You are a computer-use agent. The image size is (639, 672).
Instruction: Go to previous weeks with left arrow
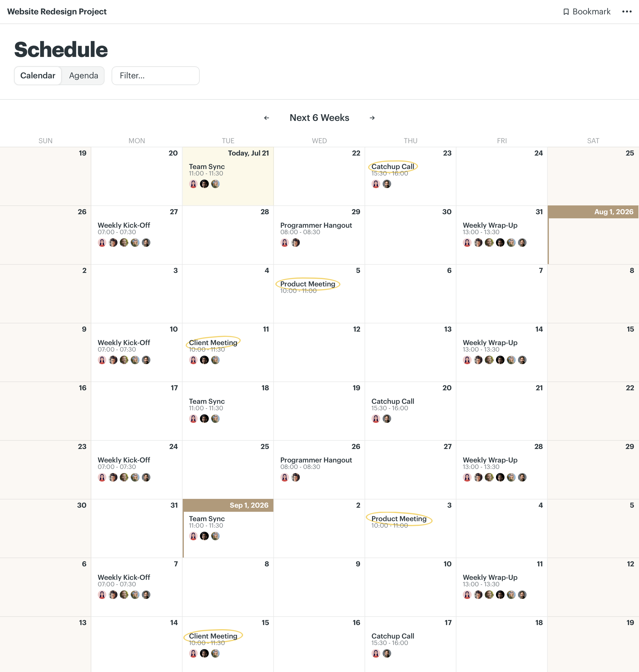click(x=267, y=118)
